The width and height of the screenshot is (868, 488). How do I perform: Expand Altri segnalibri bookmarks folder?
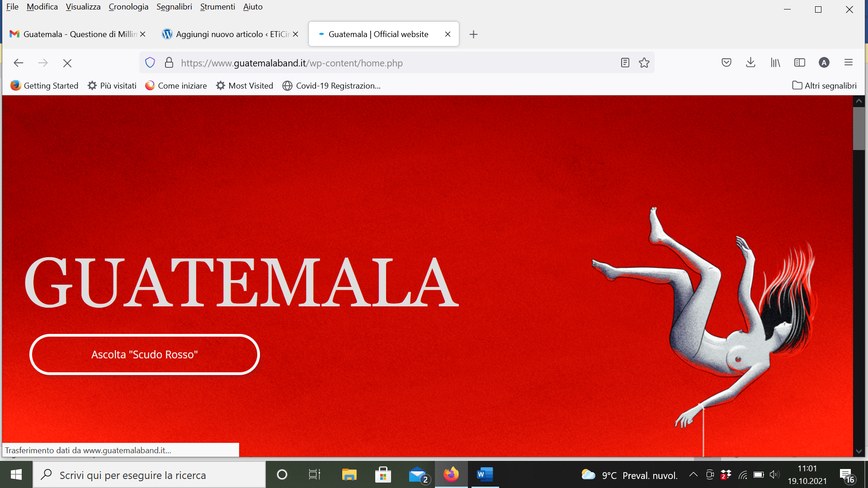[825, 86]
